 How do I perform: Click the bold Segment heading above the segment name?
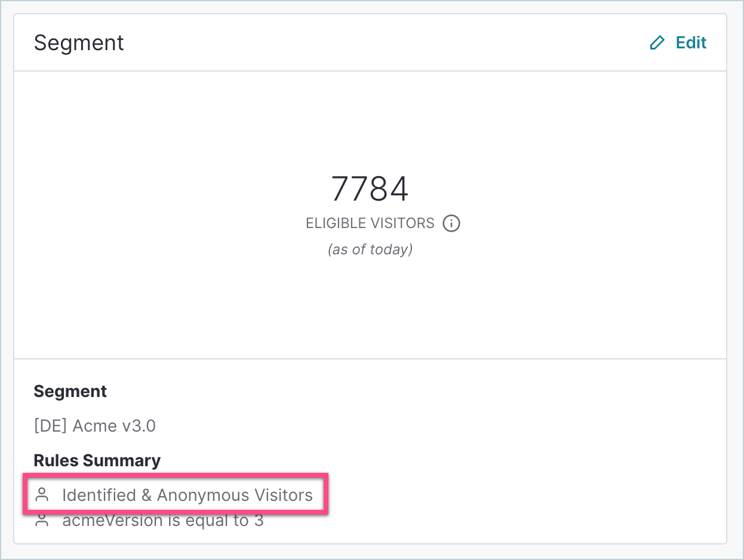click(x=70, y=392)
